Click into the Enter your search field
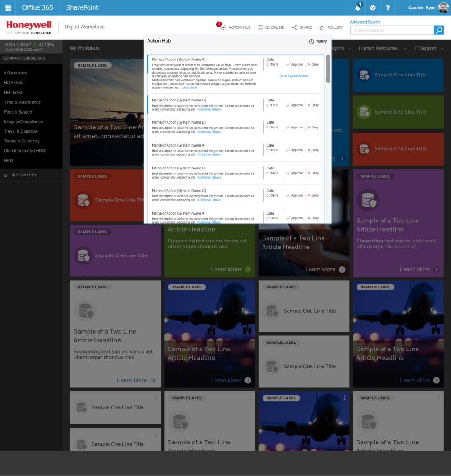 coord(392,30)
